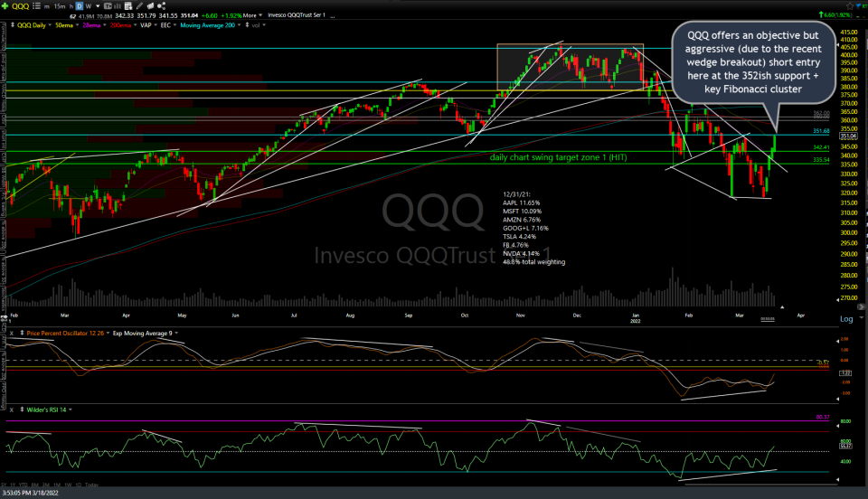The image size is (868, 499).
Task: Open the QQQ Daily price plot dropdown
Action: click(x=50, y=25)
